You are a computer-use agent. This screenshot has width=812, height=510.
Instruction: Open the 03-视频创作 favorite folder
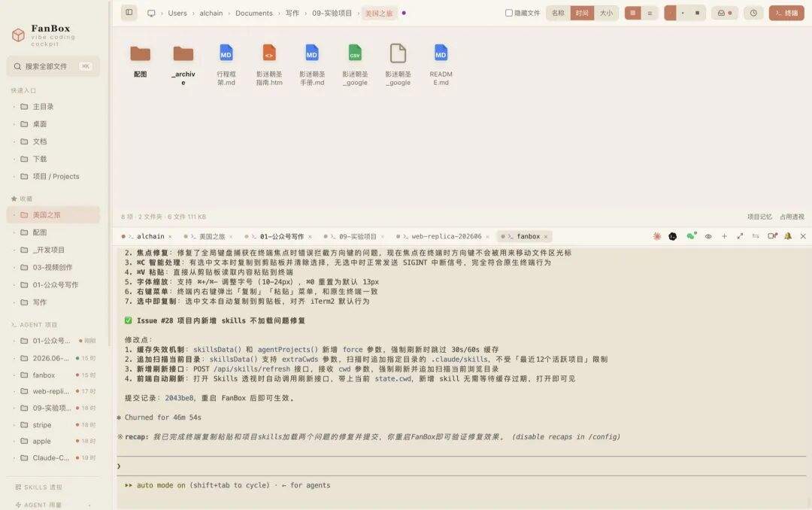(x=54, y=268)
